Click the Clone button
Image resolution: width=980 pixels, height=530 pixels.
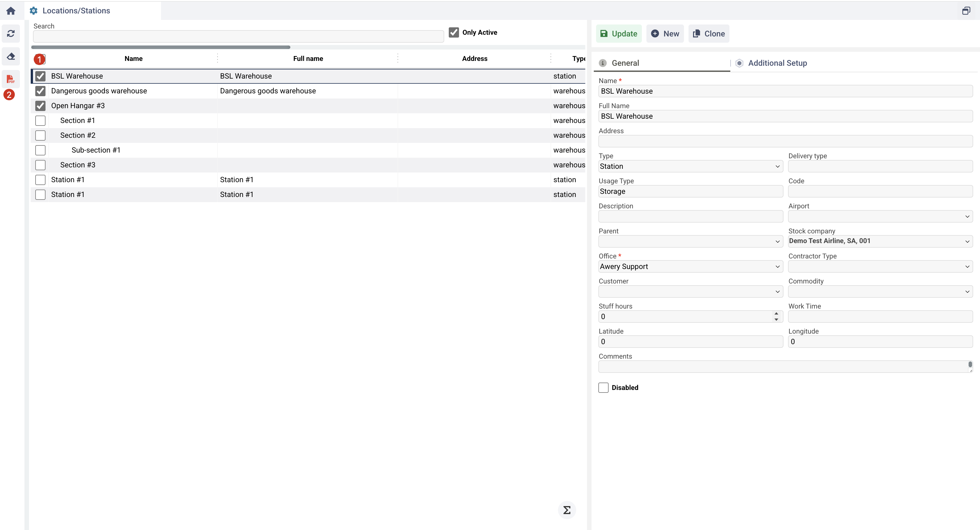pyautogui.click(x=709, y=34)
